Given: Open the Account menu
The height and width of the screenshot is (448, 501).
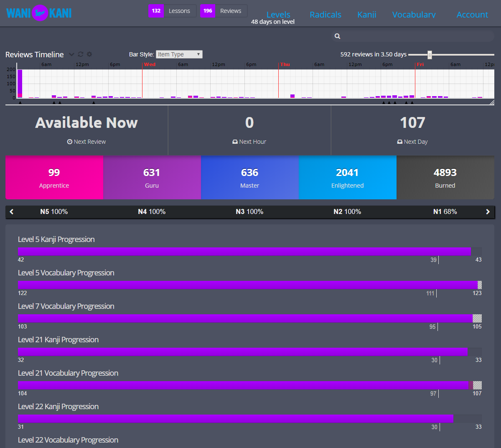Looking at the screenshot, I should [472, 15].
